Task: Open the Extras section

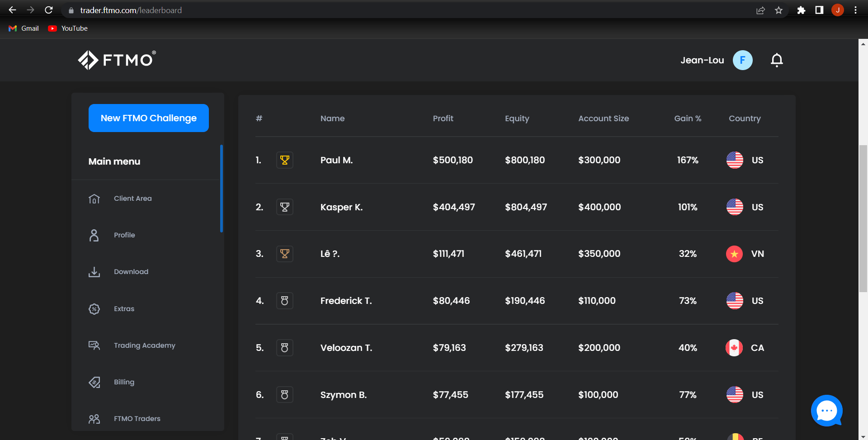Action: click(x=124, y=308)
